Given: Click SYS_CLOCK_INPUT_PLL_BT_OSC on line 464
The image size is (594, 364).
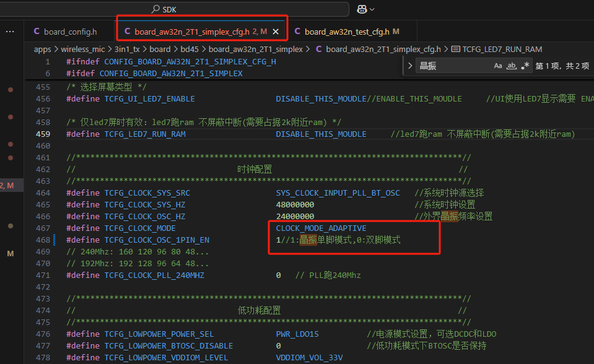Looking at the screenshot, I should [x=338, y=193].
